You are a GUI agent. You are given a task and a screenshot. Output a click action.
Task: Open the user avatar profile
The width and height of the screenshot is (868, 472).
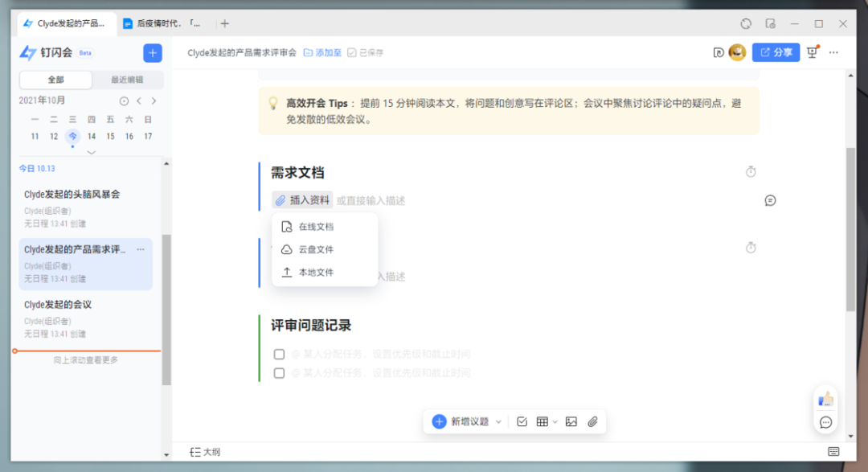pyautogui.click(x=737, y=52)
